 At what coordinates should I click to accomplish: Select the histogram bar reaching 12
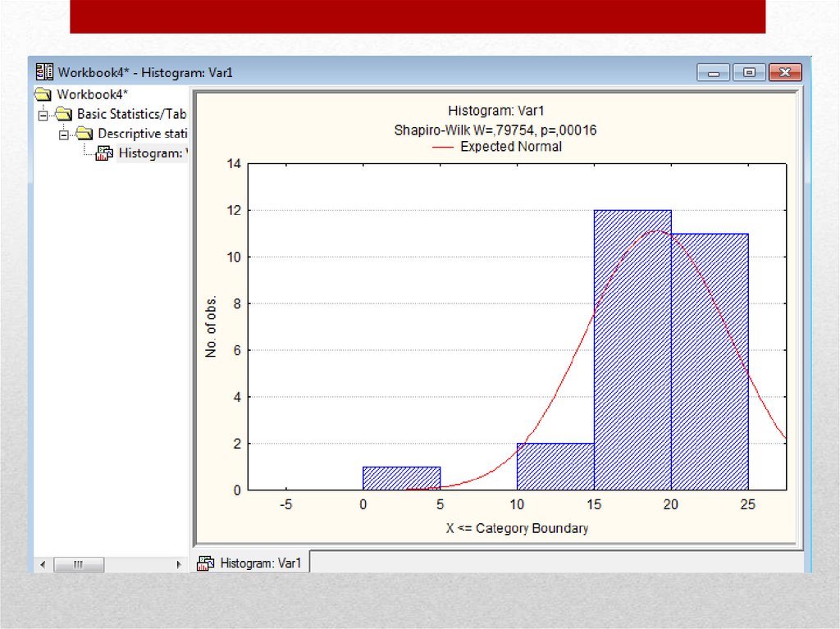pos(632,350)
